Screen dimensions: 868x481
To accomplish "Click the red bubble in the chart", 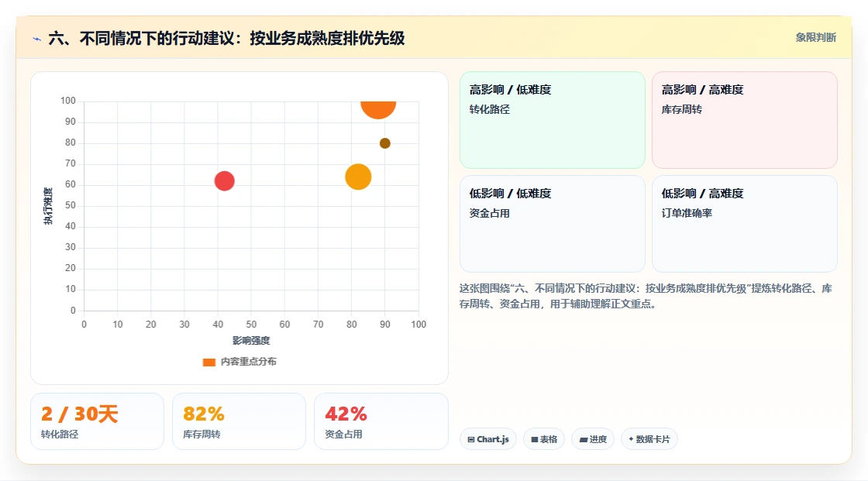I will coord(224,181).
